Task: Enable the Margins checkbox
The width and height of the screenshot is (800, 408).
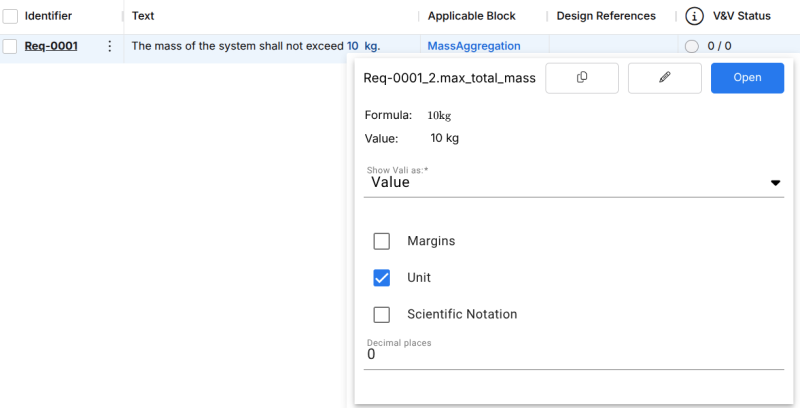Action: [382, 241]
